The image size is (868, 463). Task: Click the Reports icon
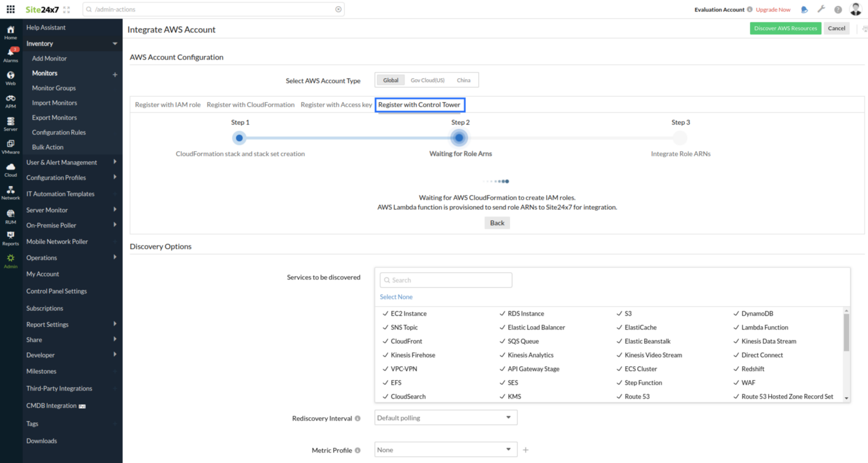pos(10,237)
